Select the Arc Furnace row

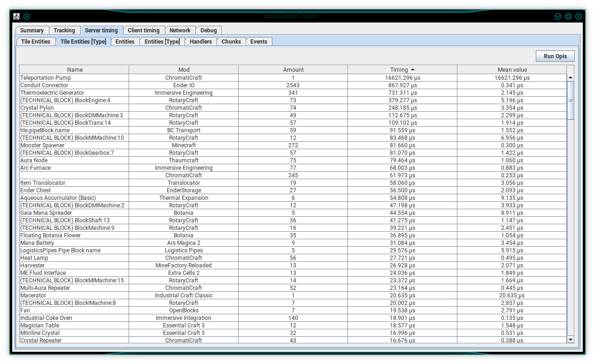(293, 168)
